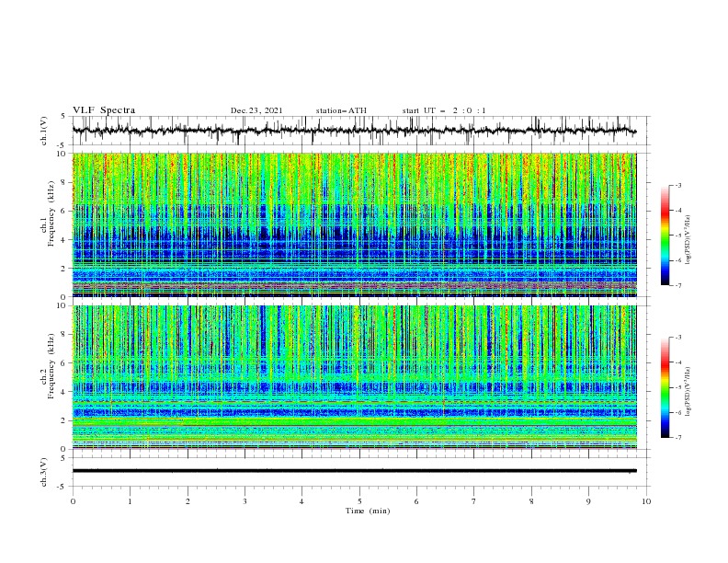Image resolution: width=728 pixels, height=563 pixels.
Task: Click the time axis tick label "6"
Action: click(416, 501)
